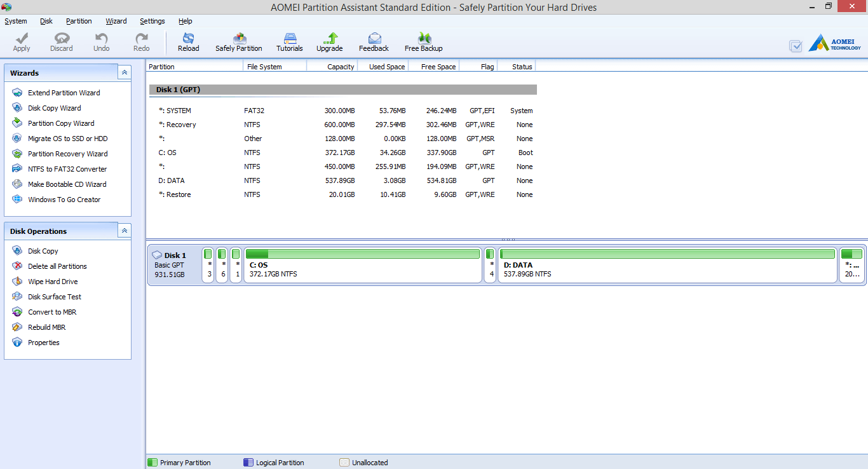Sort by File System column header
This screenshot has height=469, width=868.
tap(275, 66)
